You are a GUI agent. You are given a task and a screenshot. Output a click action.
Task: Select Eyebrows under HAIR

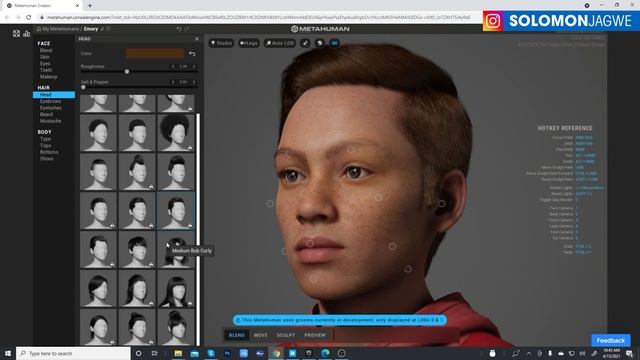point(50,101)
